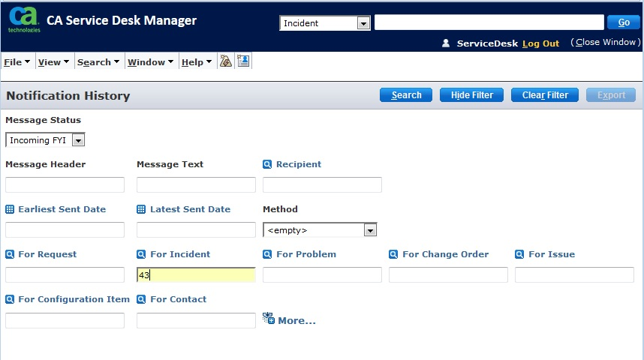Click the More... filter options icon
The width and height of the screenshot is (644, 360).
(269, 318)
